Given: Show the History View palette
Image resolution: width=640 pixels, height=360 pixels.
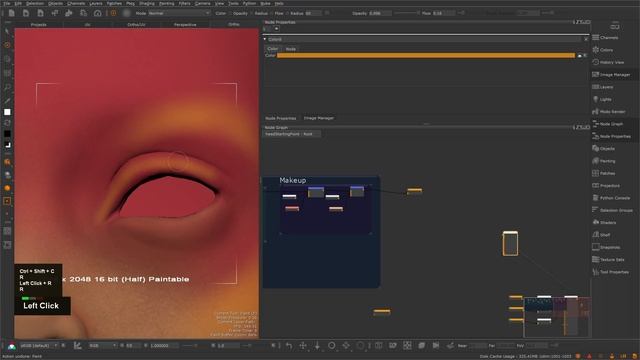Looking at the screenshot, I should 608,62.
